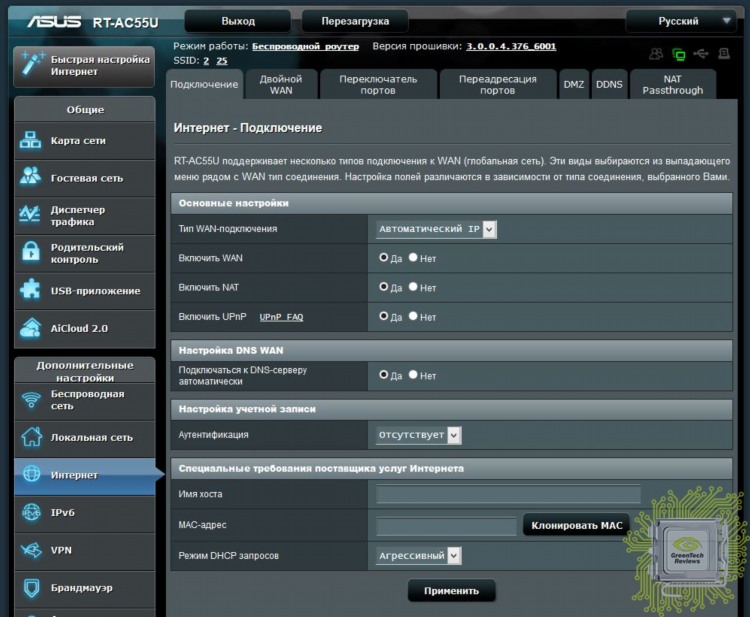The image size is (750, 617).
Task: Open AiCloud 2.0 menu item
Action: [85, 329]
